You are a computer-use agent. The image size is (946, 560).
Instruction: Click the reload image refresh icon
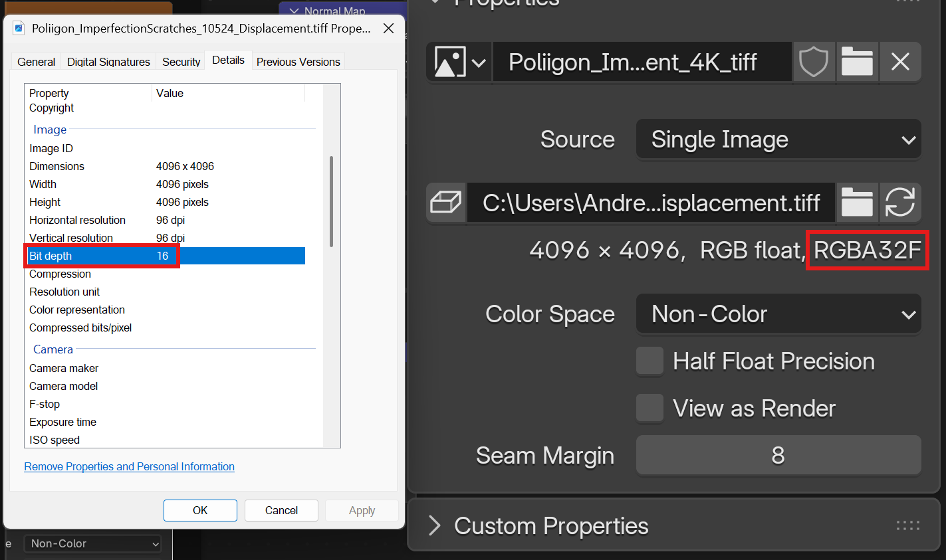coord(900,203)
